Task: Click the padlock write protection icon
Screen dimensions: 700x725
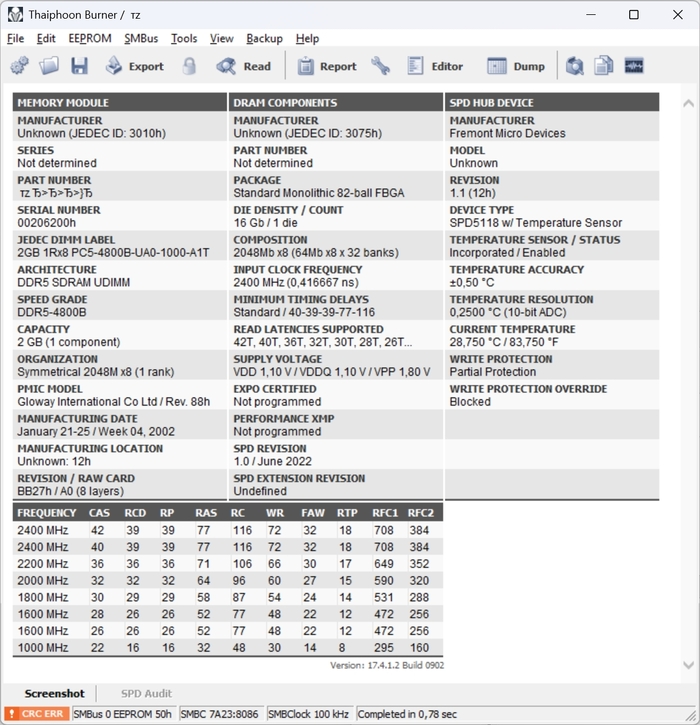Action: click(189, 66)
